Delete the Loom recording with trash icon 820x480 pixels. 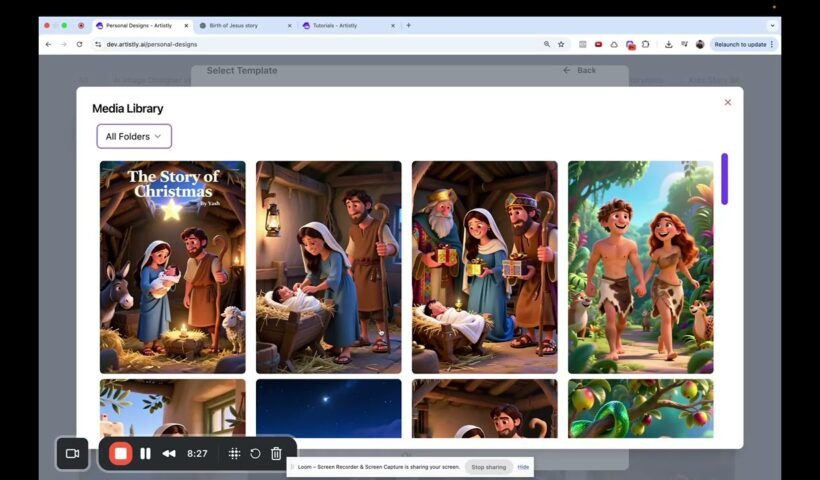point(276,453)
